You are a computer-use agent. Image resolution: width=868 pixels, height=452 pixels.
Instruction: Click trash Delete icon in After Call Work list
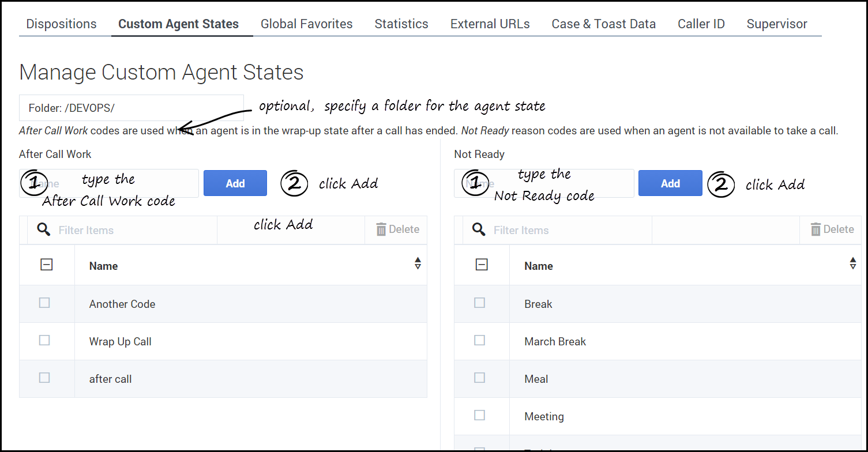click(x=381, y=229)
